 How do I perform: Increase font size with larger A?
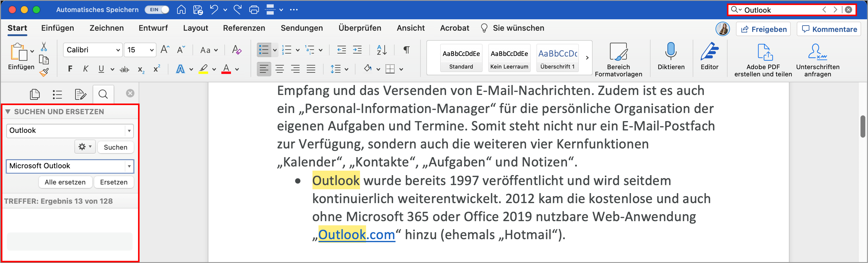pyautogui.click(x=165, y=50)
